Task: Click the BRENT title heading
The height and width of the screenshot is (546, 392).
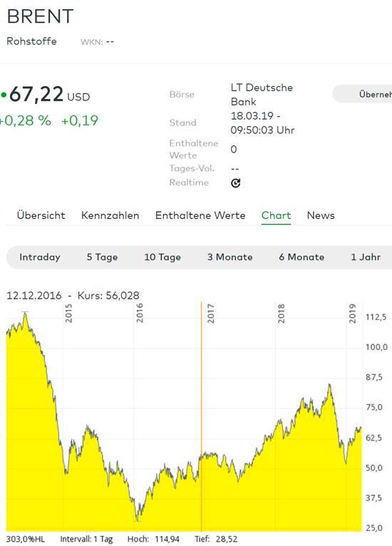Action: tap(40, 16)
